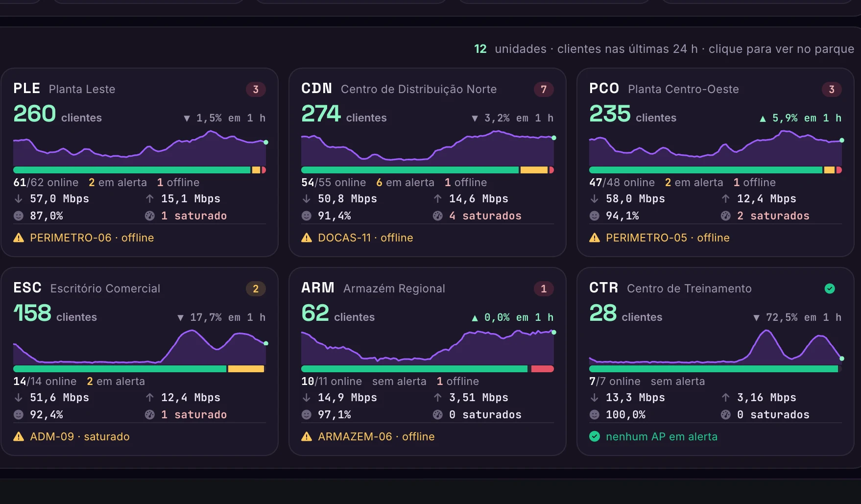
Task: Click the ARM Armazém Regional title
Action: click(373, 288)
